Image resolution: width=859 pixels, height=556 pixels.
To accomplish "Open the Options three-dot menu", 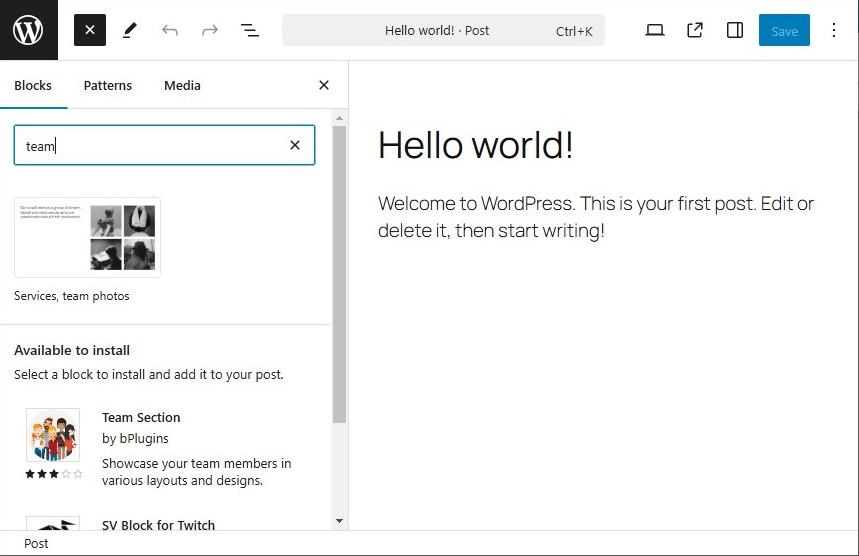I will coord(834,30).
